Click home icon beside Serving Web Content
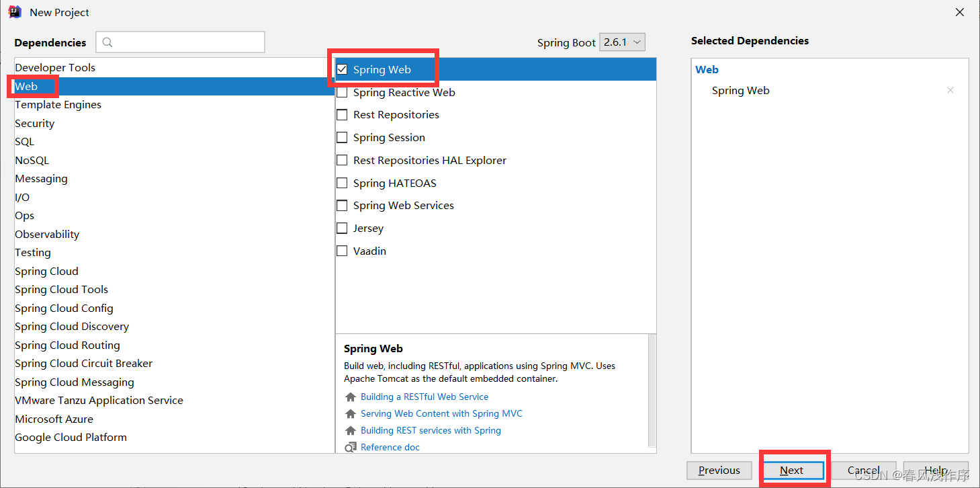Viewport: 980px width, 488px height. (x=350, y=414)
